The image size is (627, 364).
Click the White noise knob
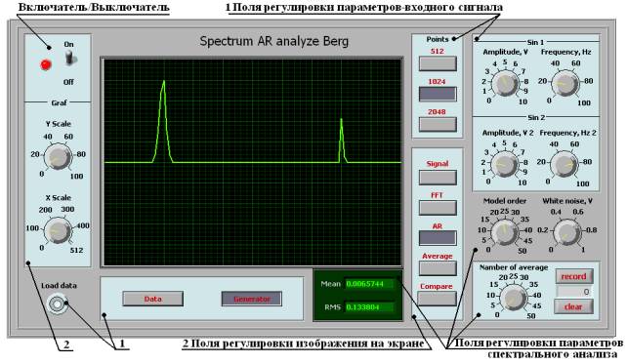pyautogui.click(x=567, y=231)
